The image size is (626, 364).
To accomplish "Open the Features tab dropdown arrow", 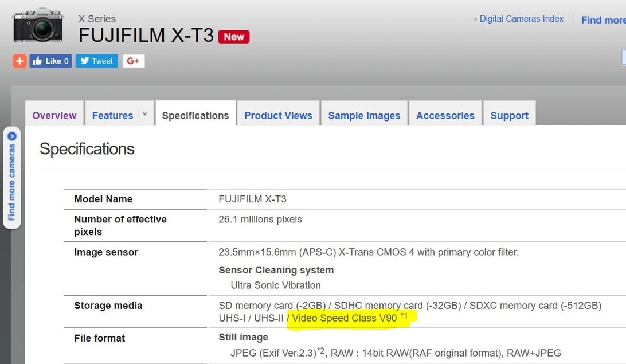I will 145,114.
